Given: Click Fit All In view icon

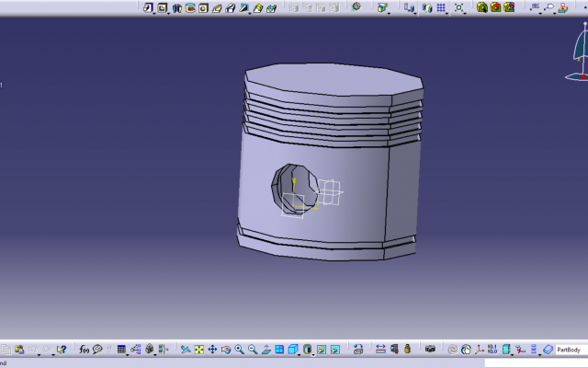Looking at the screenshot, I should tap(198, 350).
